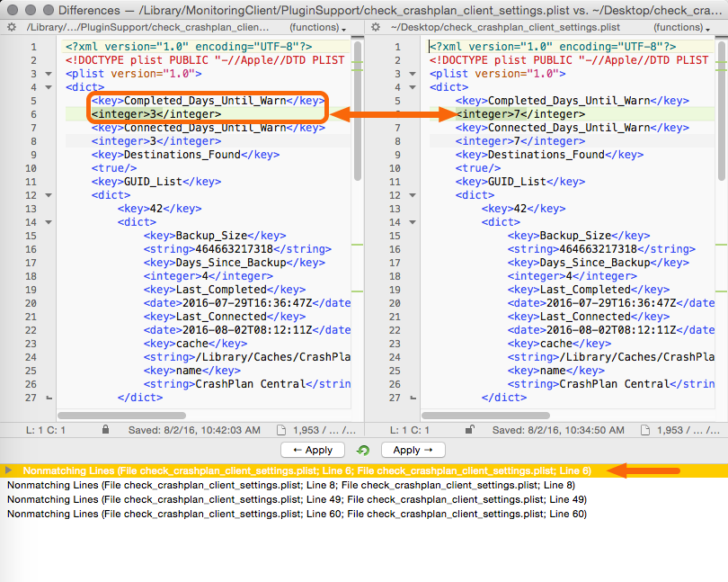Open right pane (functions) dropdown
This screenshot has width=728, height=582.
coord(681,27)
